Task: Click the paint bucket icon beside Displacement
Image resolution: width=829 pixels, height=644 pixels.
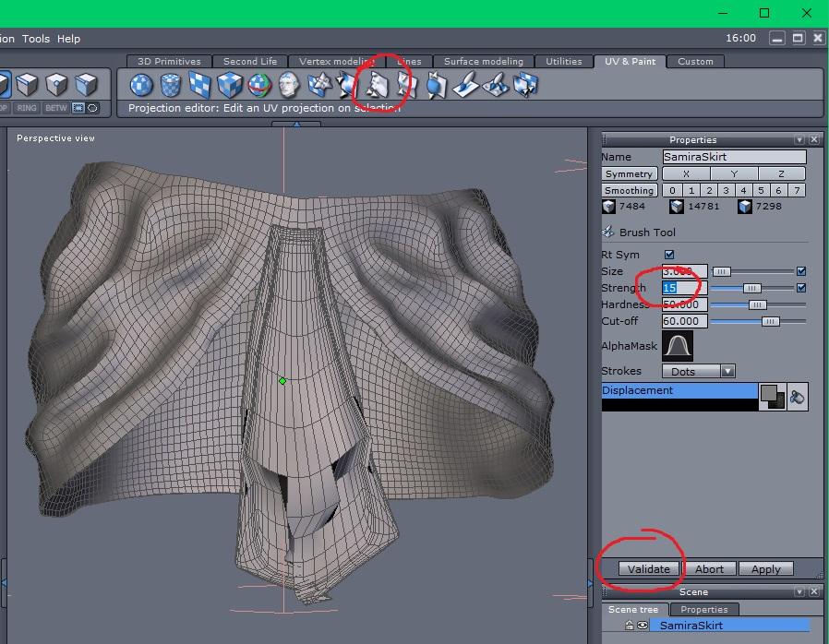Action: point(797,397)
